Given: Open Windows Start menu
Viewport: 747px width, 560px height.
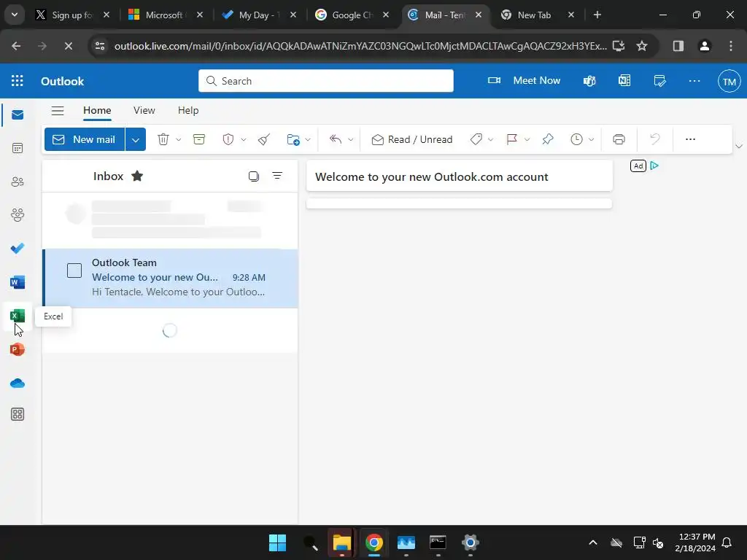Looking at the screenshot, I should click(x=278, y=542).
